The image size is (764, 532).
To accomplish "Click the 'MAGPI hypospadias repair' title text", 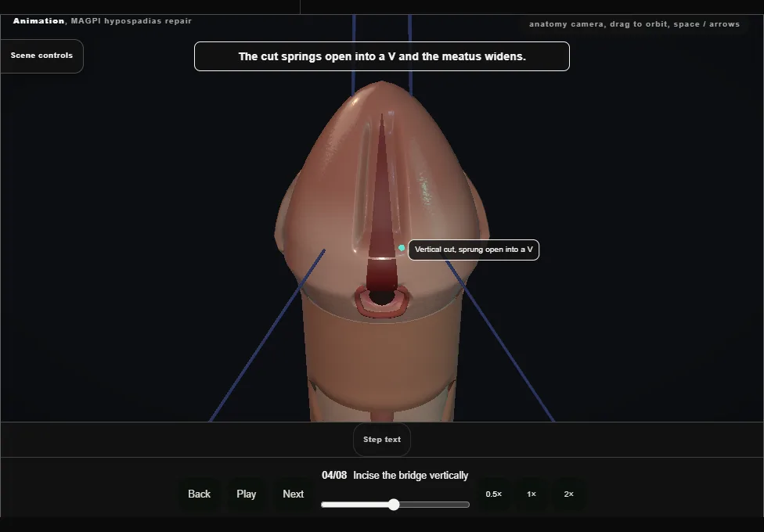I will [x=131, y=21].
